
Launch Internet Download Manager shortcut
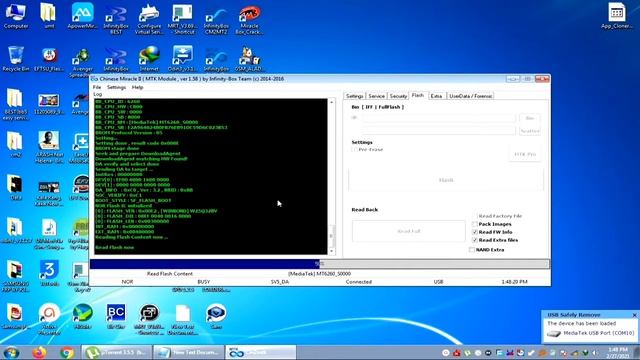click(x=149, y=58)
